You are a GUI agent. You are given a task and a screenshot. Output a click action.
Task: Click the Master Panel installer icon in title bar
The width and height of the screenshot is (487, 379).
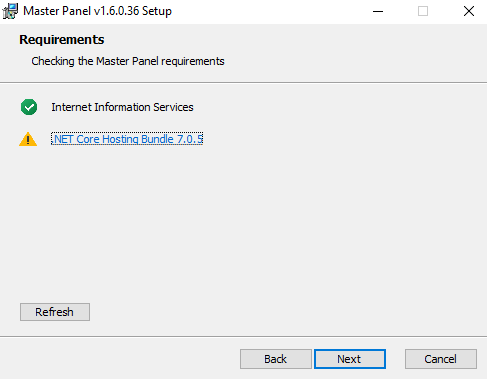[10, 11]
